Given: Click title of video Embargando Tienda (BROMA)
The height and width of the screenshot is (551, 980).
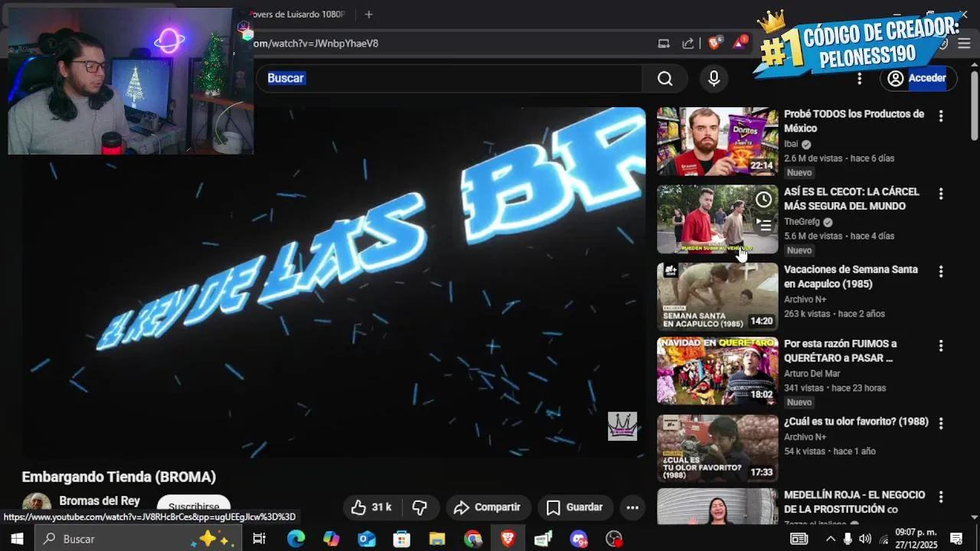Looking at the screenshot, I should click(x=119, y=477).
